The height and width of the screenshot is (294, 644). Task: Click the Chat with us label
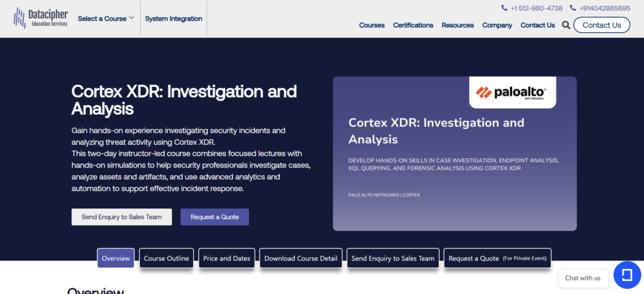tap(583, 278)
